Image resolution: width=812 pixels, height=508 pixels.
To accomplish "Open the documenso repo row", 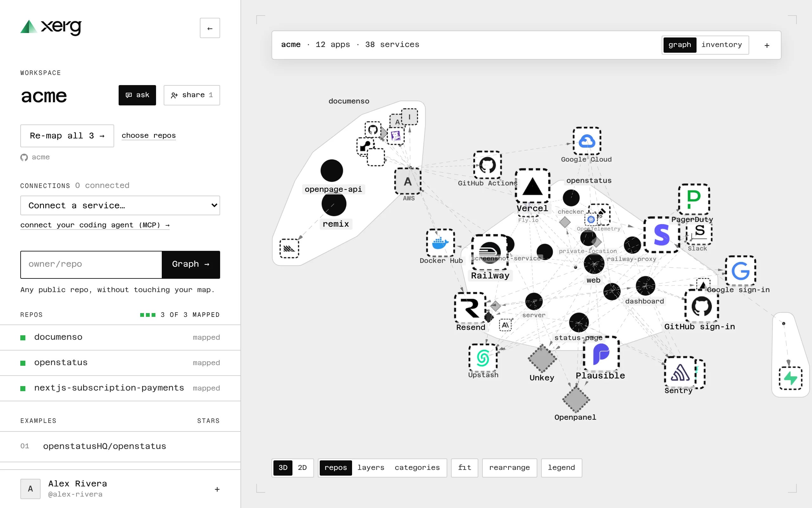I will tap(120, 337).
